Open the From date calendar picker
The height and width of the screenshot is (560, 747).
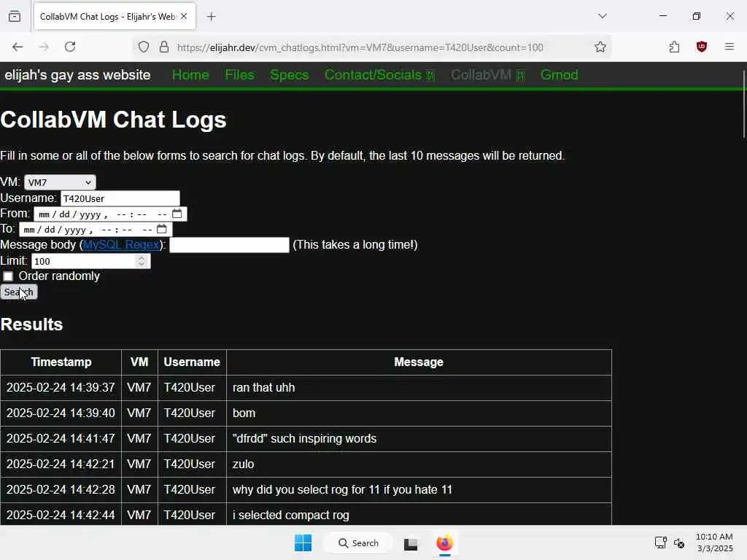177,214
